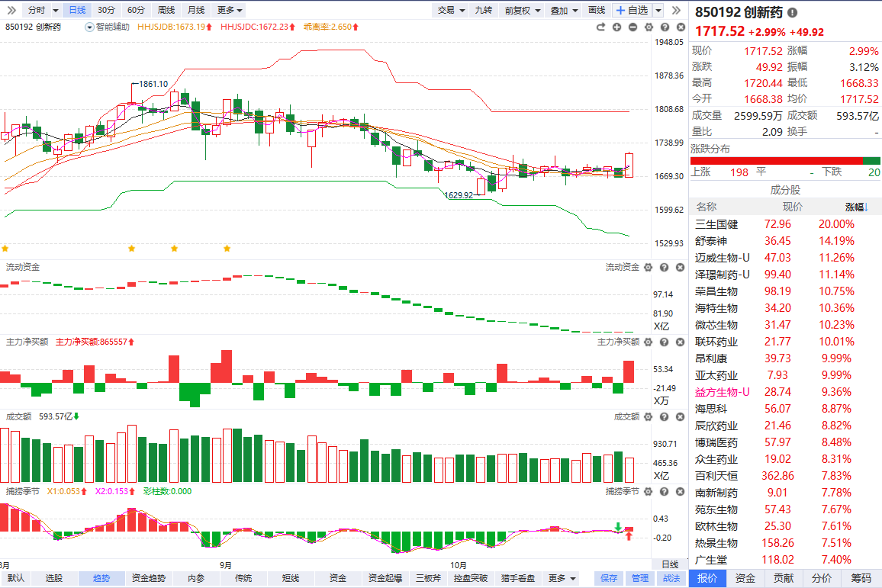Click the 保存 save button
Screen dimensions: 882x588
pos(608,579)
